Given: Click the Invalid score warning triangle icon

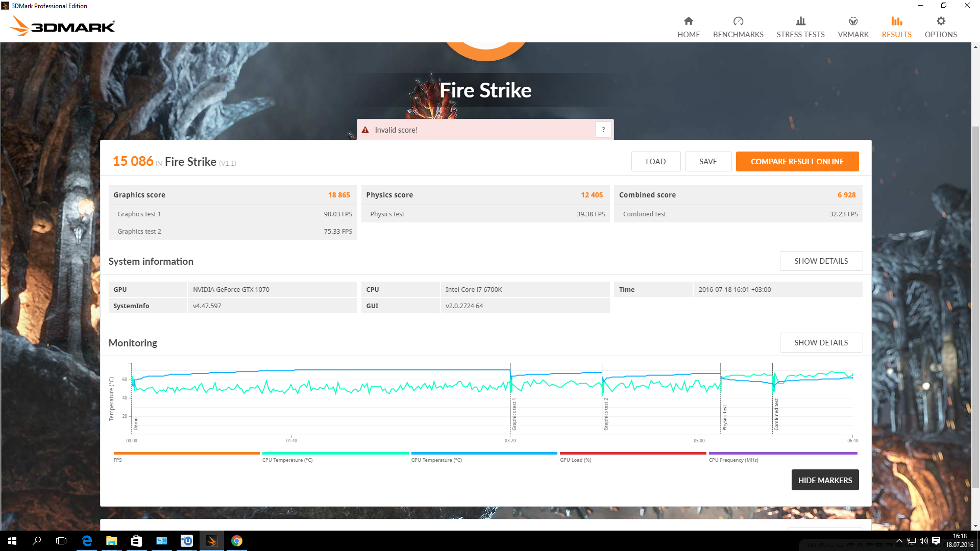Looking at the screenshot, I should (x=365, y=130).
